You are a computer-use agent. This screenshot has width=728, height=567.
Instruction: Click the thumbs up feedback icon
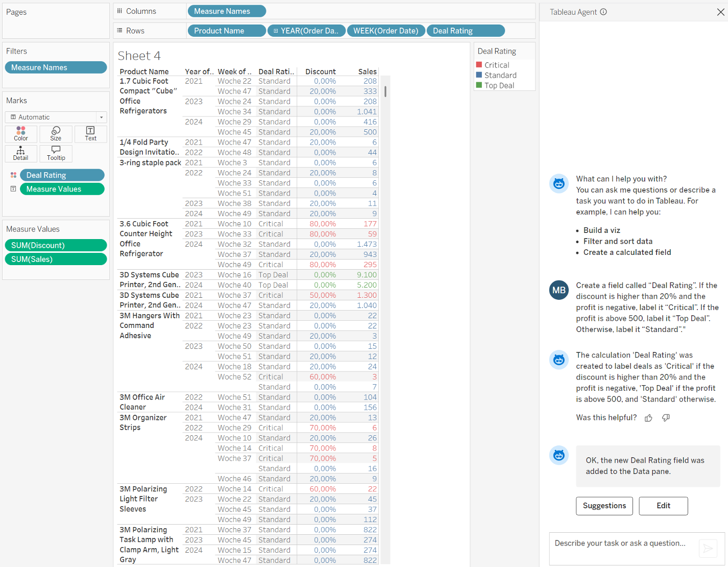click(x=648, y=418)
